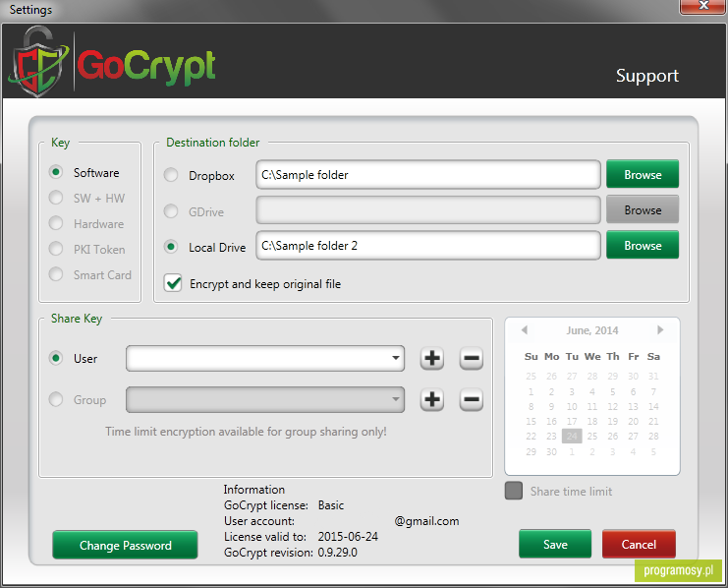The height and width of the screenshot is (588, 728).
Task: Save the settings
Action: [555, 544]
